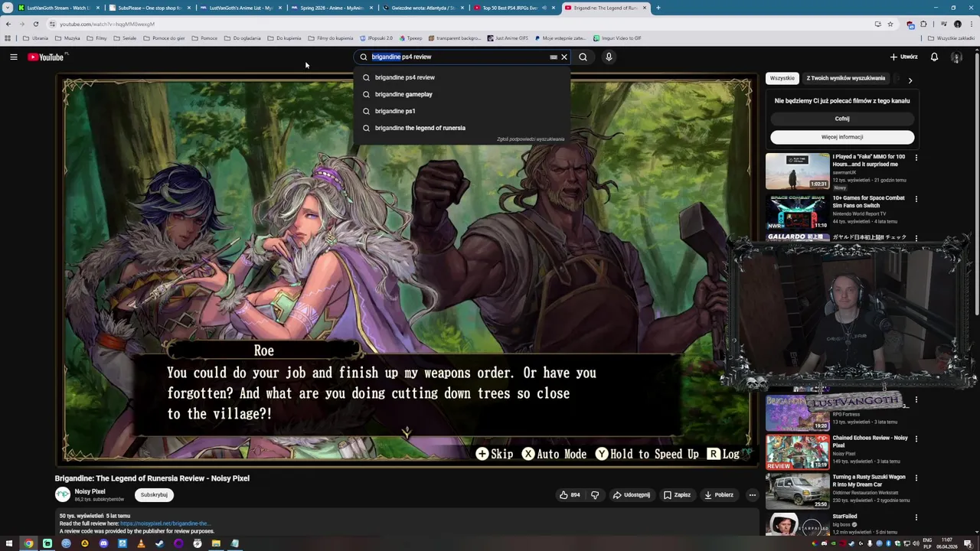Open the account avatar menu
Screen dimensions: 980x551
click(x=956, y=57)
